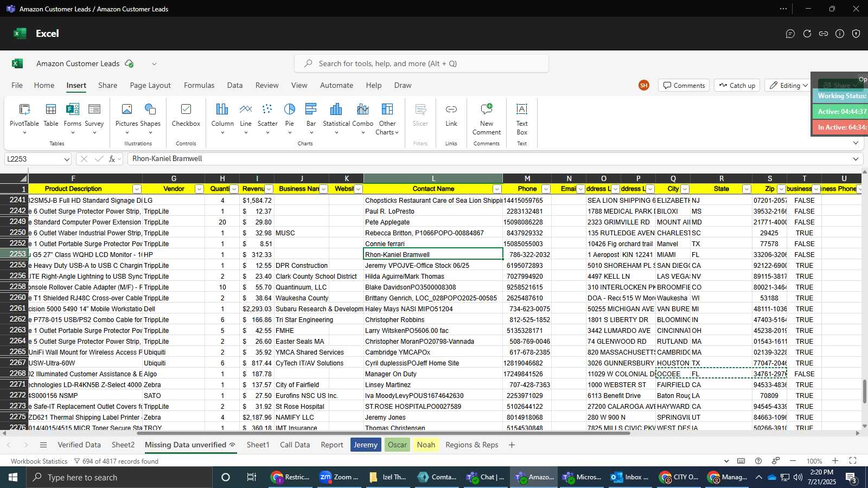Insert a PivotTable
Viewport: 868px width, 488px height.
pyautogui.click(x=24, y=118)
